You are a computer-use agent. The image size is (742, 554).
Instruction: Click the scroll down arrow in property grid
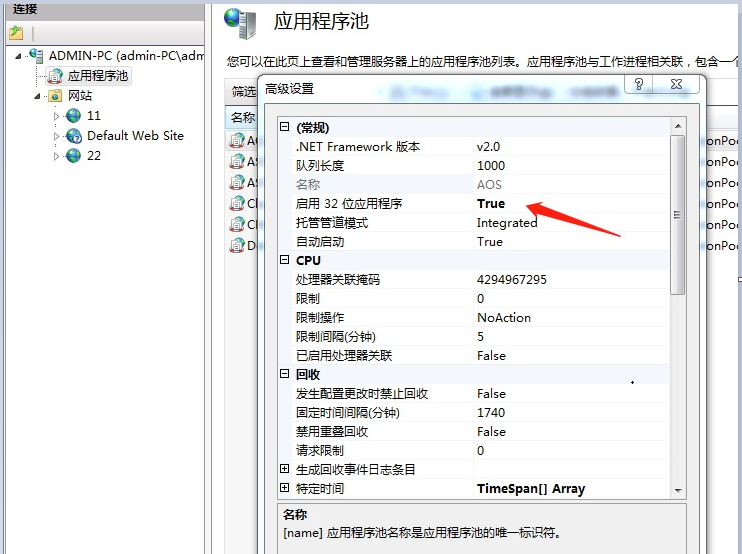click(678, 490)
